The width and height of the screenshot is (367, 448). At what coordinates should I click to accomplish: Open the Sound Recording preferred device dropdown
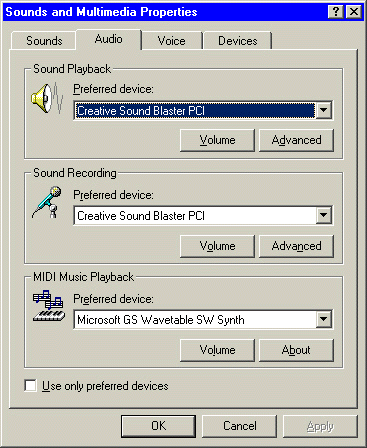click(x=323, y=215)
